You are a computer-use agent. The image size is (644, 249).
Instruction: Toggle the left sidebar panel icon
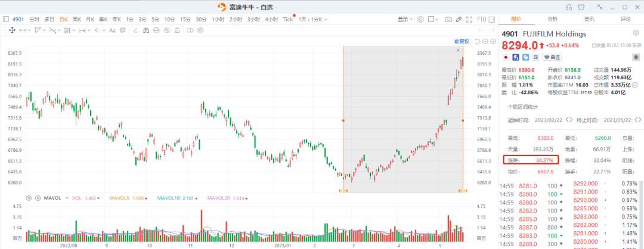(6, 19)
